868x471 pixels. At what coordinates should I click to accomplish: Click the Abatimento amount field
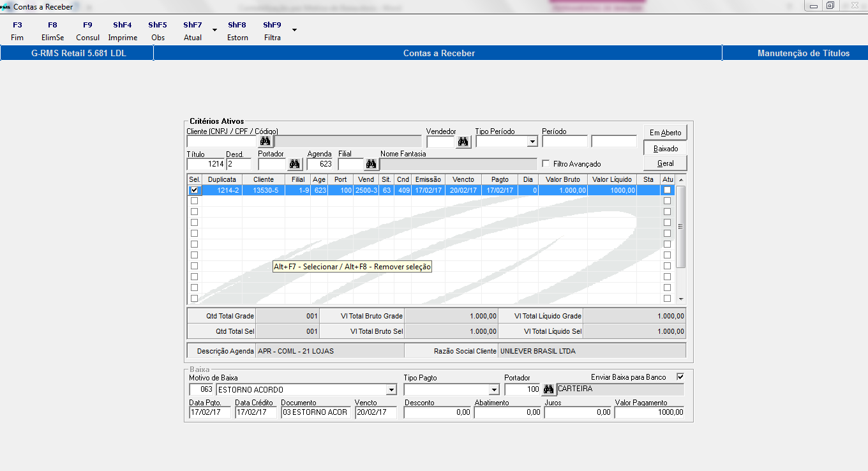(x=508, y=412)
